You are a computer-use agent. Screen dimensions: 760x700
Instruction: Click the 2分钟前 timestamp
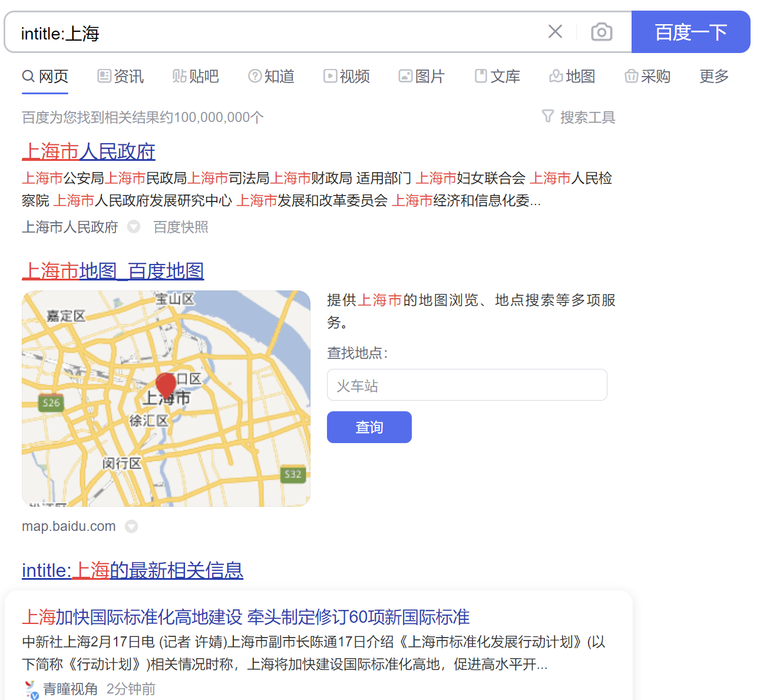pyautogui.click(x=131, y=689)
